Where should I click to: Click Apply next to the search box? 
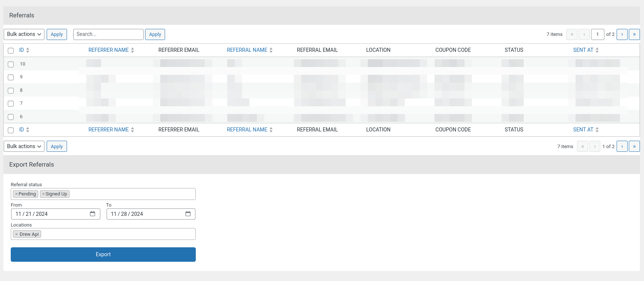(155, 34)
